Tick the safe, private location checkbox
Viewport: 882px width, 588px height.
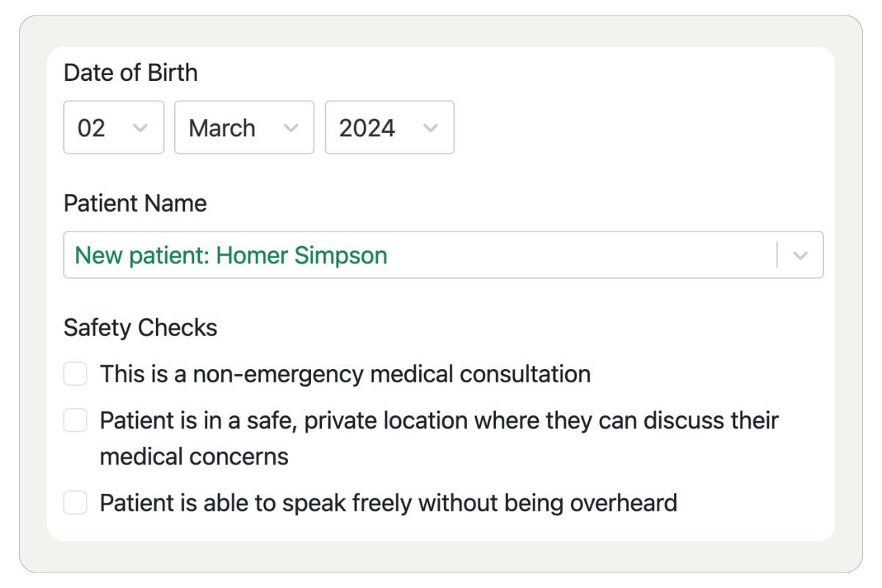pyautogui.click(x=75, y=420)
